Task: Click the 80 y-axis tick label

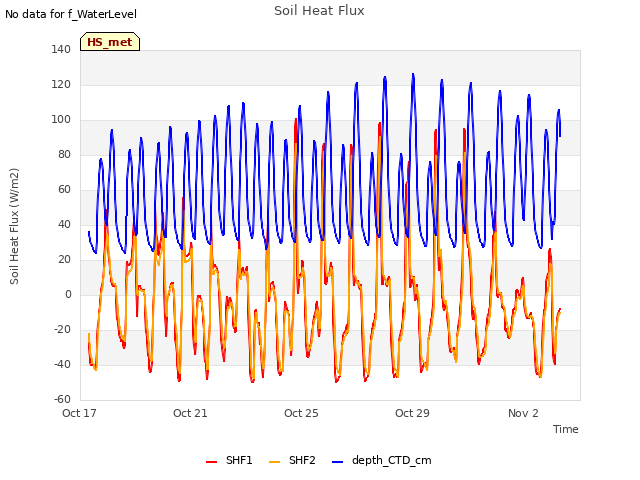Action: point(64,154)
